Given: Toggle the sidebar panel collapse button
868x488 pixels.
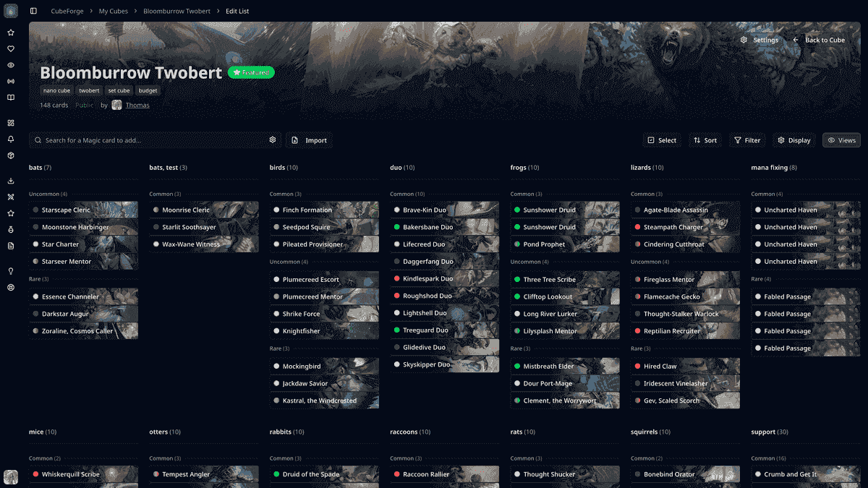Looking at the screenshot, I should 33,11.
